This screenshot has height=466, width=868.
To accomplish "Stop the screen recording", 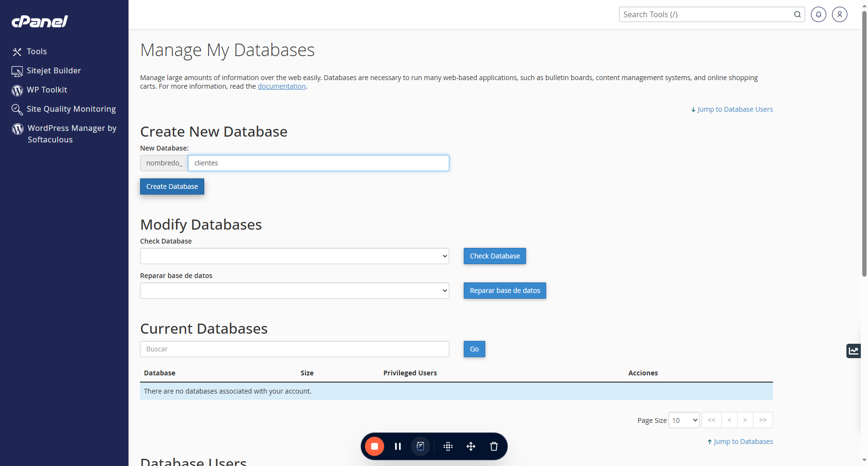I will [x=375, y=446].
